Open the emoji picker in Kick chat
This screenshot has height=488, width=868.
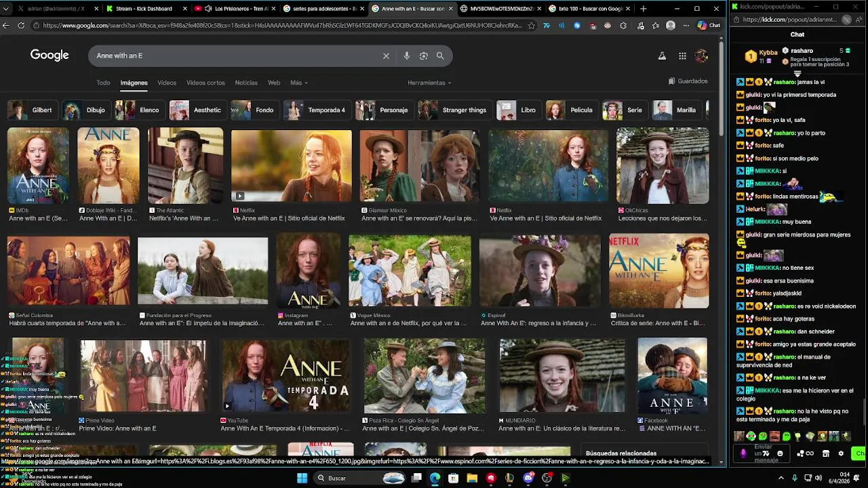[x=780, y=453]
